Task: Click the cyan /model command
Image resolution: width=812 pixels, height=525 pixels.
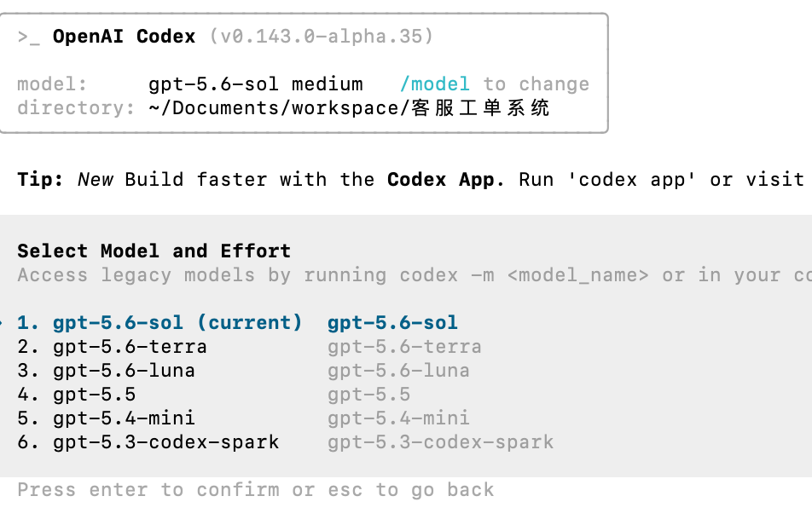Action: coord(435,84)
